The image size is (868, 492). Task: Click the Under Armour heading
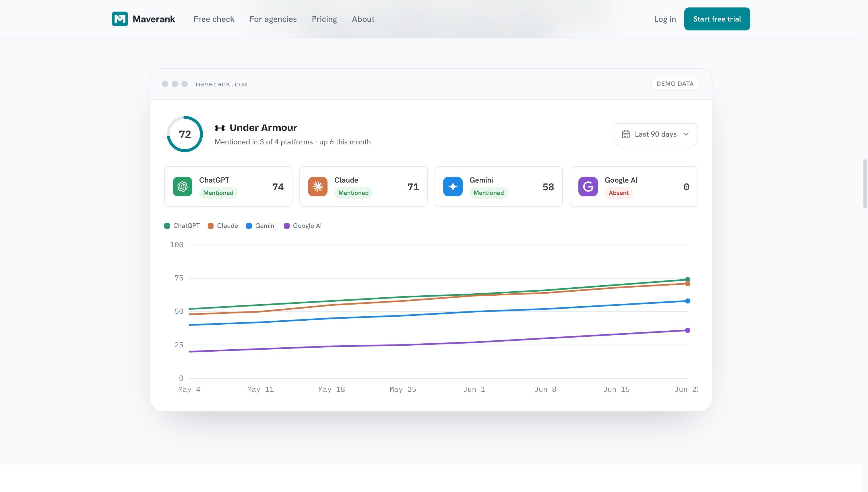(263, 128)
